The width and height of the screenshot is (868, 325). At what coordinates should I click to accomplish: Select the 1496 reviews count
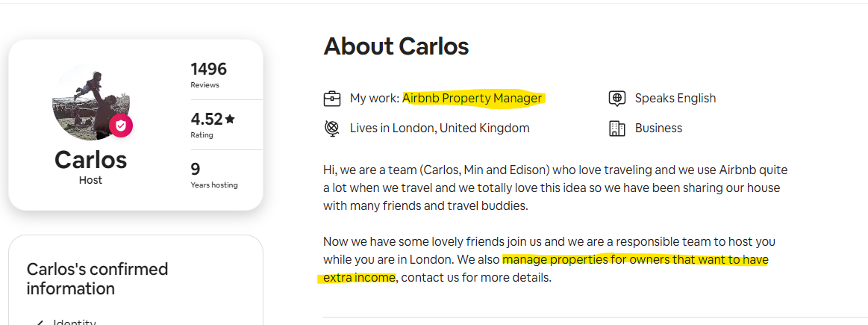point(208,69)
